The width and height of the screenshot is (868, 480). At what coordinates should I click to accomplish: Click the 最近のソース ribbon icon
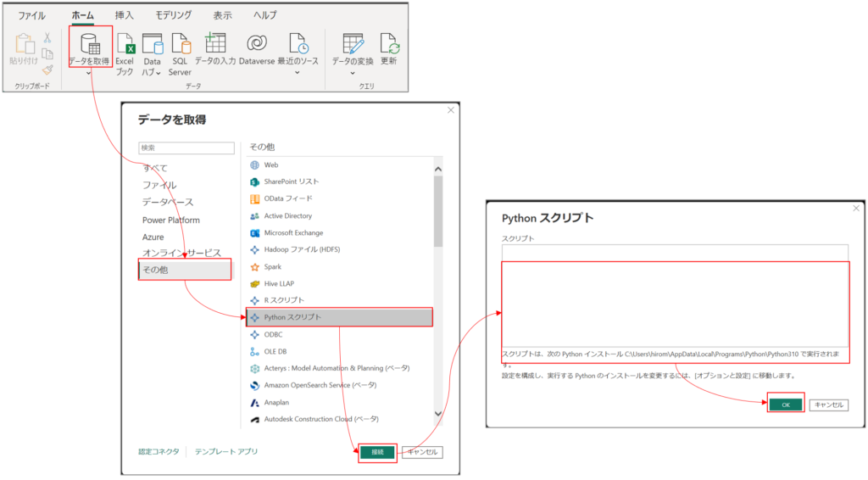(x=298, y=43)
